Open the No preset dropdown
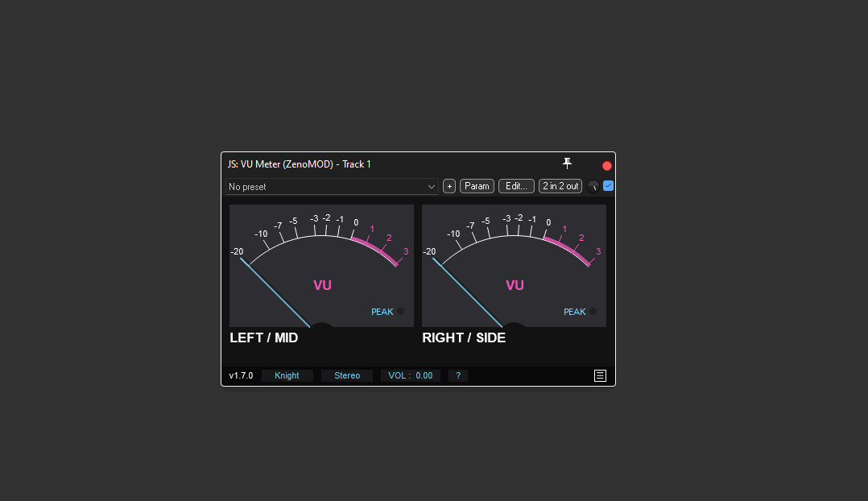 point(332,187)
